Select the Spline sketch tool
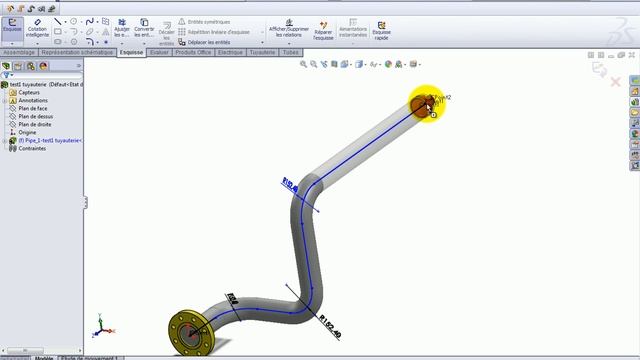This screenshot has height=360, width=640. 89,21
